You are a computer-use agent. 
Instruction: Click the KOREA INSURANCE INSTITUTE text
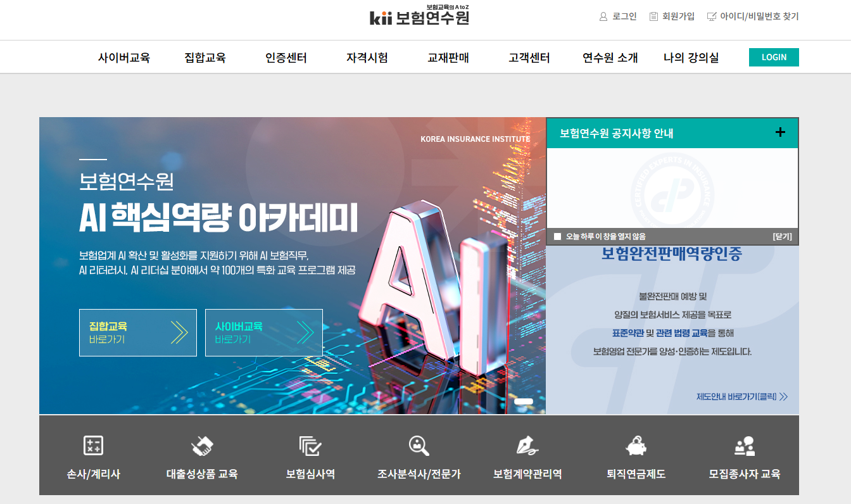476,139
